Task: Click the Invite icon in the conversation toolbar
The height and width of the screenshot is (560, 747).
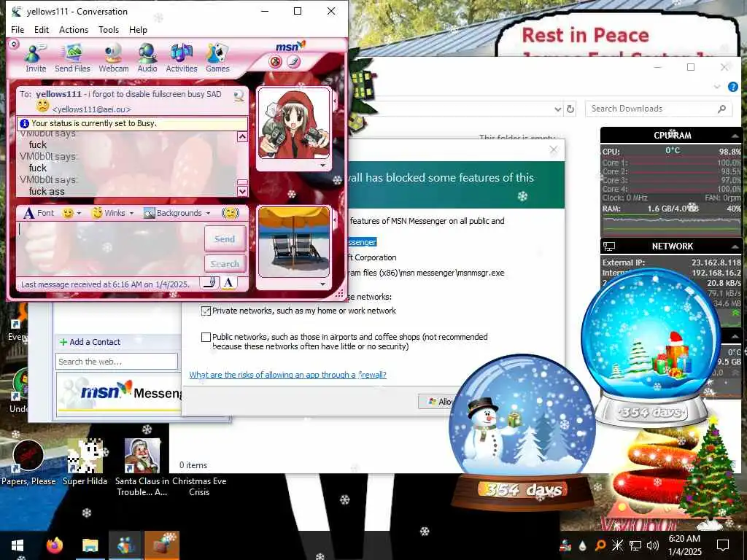Action: coord(36,58)
